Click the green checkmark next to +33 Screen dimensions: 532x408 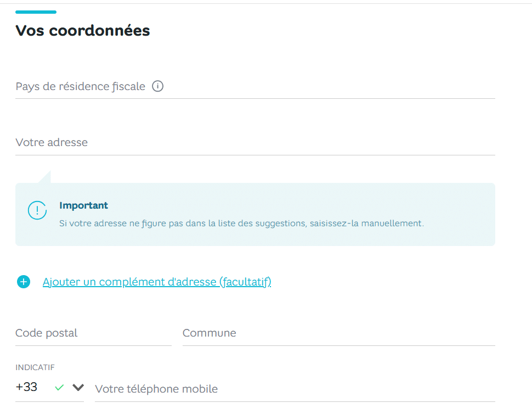tap(59, 388)
